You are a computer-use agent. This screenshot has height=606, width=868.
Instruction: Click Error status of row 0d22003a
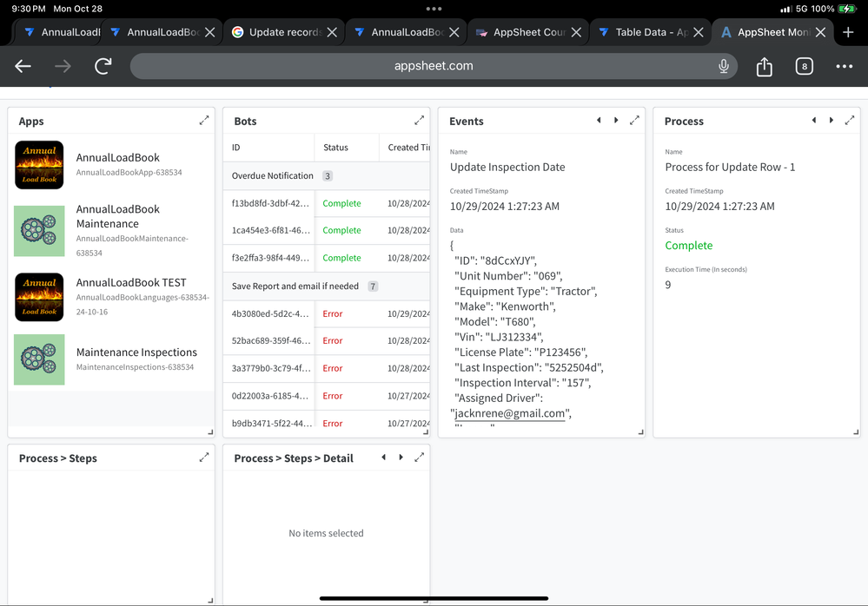pyautogui.click(x=333, y=396)
